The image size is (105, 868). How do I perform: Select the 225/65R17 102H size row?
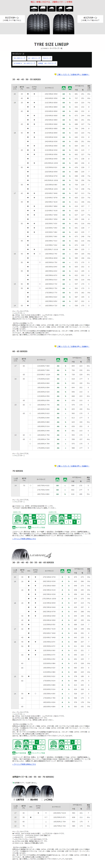(52, 374)
